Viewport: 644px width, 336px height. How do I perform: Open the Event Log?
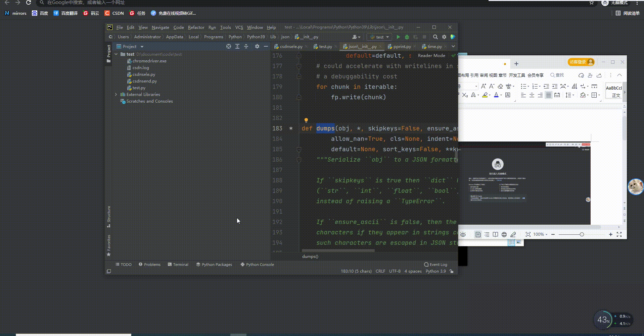click(435, 265)
